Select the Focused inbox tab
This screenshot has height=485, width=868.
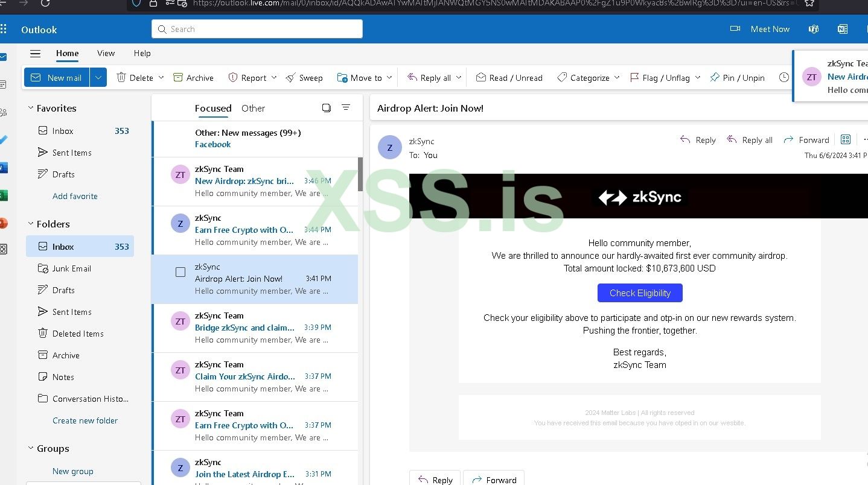point(213,108)
